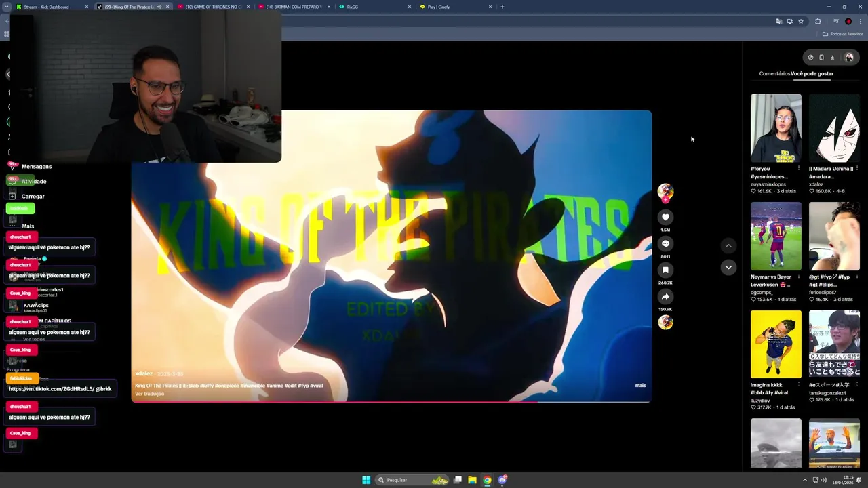Open the xdalez username on the video
The height and width of the screenshot is (488, 868).
pos(144,373)
